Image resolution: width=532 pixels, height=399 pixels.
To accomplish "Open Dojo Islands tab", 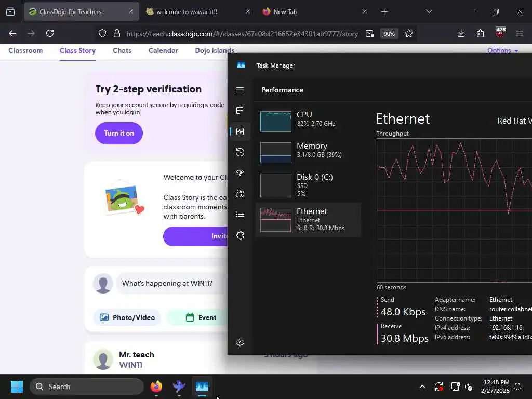I will click(215, 50).
